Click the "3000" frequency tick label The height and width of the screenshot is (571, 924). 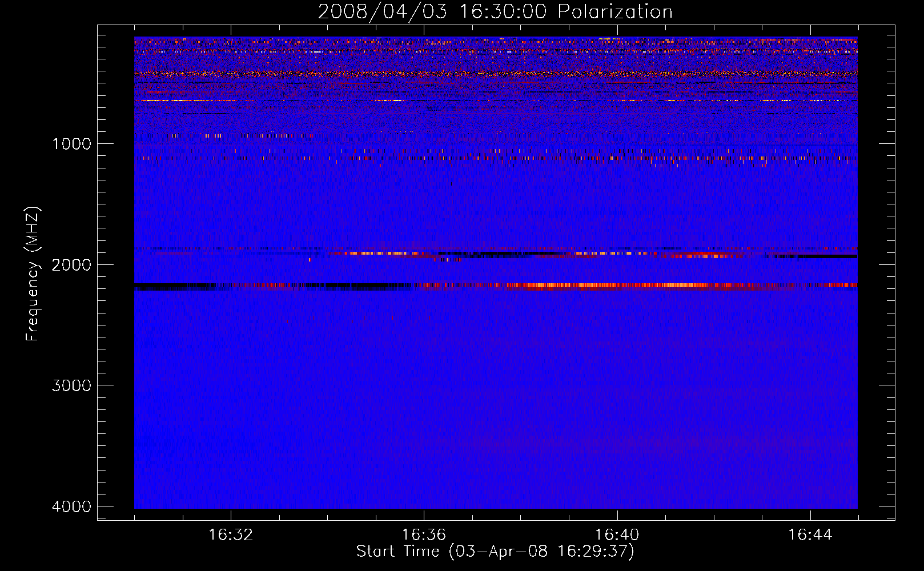coord(71,385)
